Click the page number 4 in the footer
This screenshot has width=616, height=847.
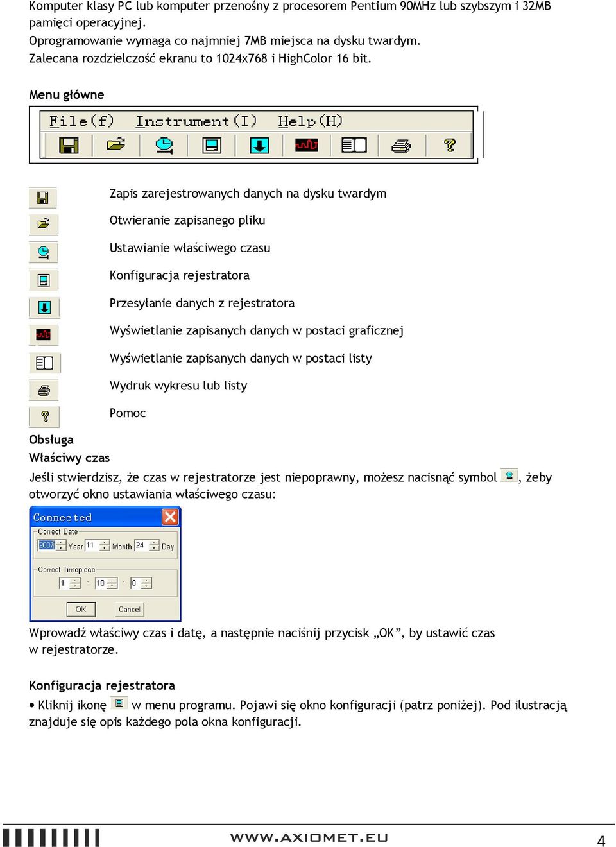click(601, 841)
